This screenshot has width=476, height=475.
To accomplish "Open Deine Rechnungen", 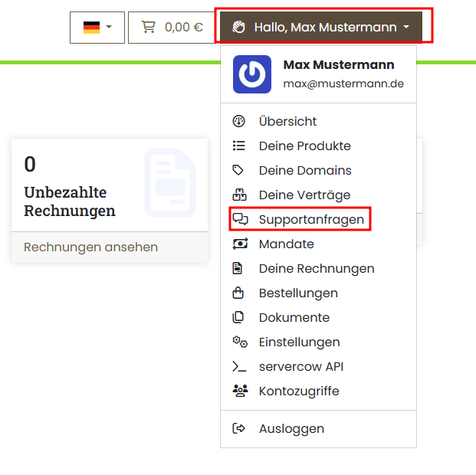I will pos(318,268).
